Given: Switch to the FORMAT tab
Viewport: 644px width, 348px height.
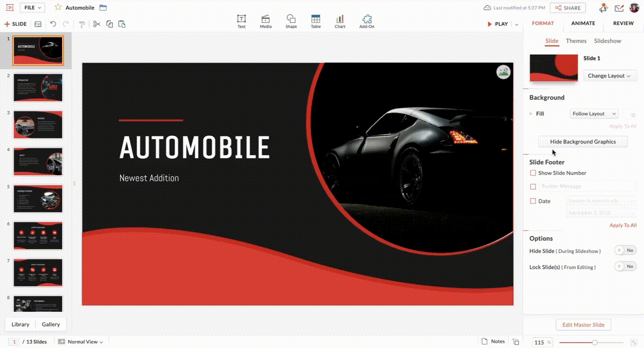Looking at the screenshot, I should 543,23.
